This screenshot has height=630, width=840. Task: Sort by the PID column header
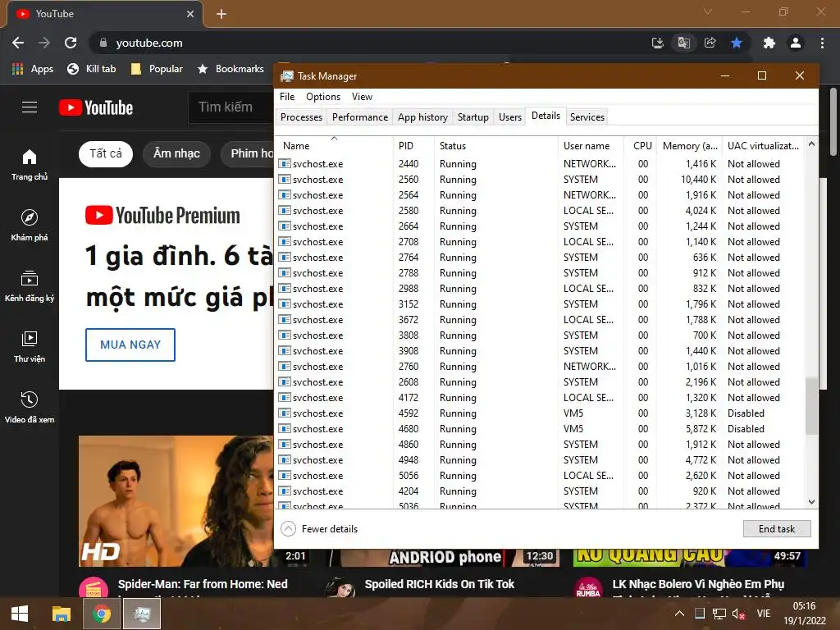413,146
